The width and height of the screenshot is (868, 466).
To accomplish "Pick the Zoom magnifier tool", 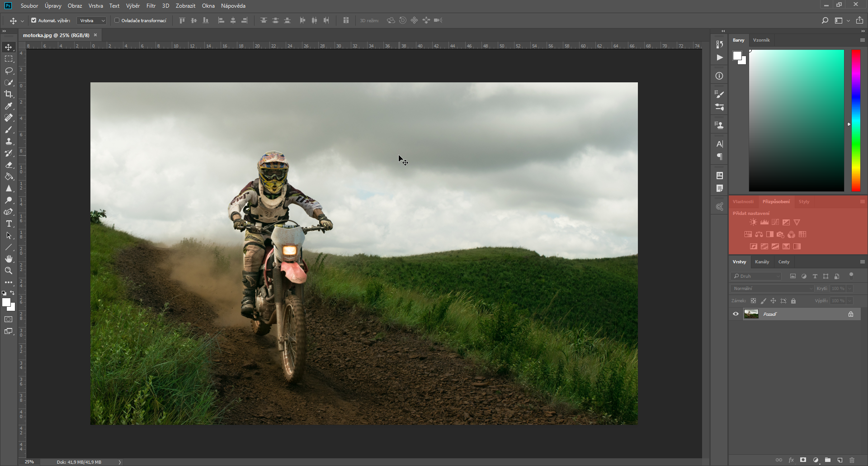I will pyautogui.click(x=9, y=271).
